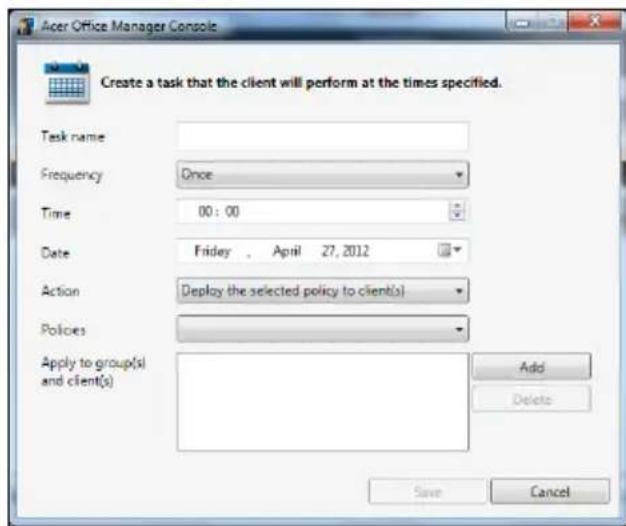Click inside the Apply to groups list box
Viewport: 626px width, 526px height.
[x=323, y=402]
